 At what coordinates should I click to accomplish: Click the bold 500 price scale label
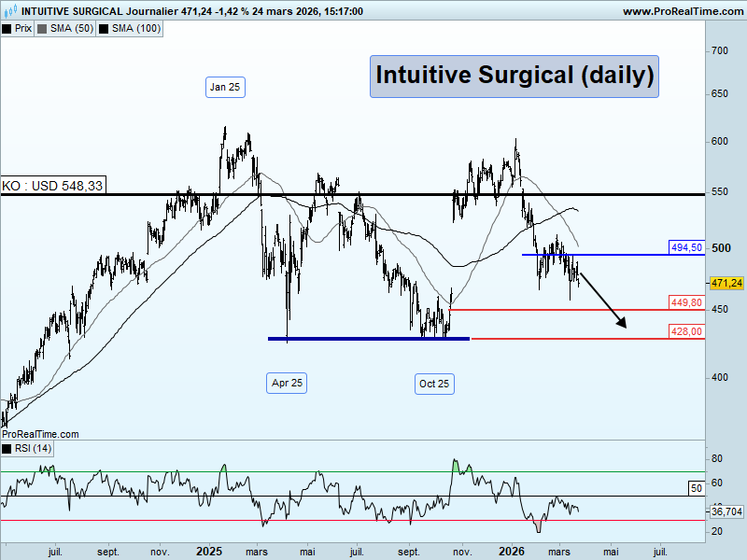(x=721, y=248)
